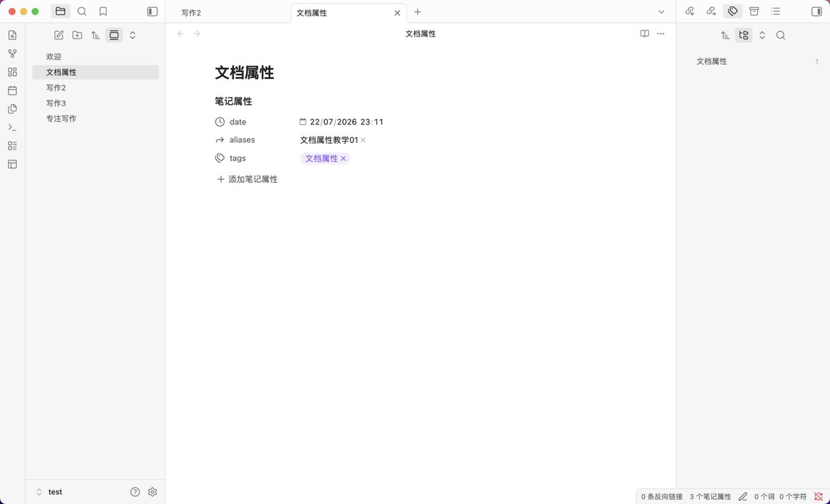
Task: Open the quick switcher from the ribbon
Action: click(12, 35)
